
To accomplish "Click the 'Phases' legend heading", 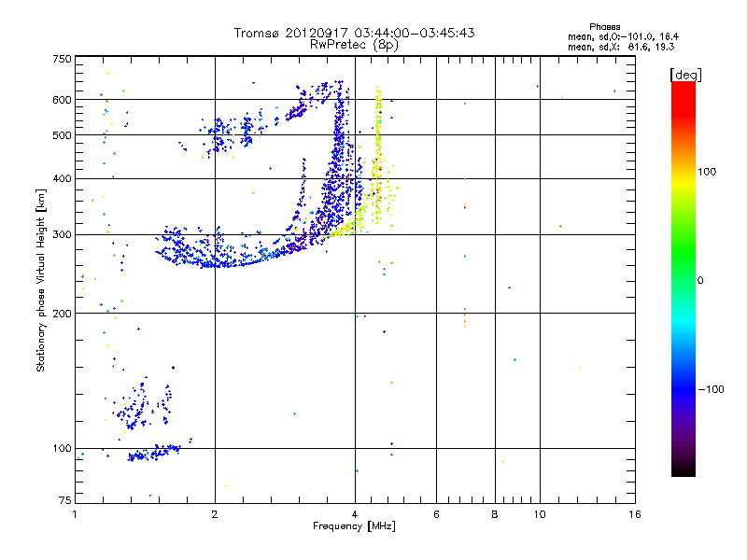I will pos(604,27).
